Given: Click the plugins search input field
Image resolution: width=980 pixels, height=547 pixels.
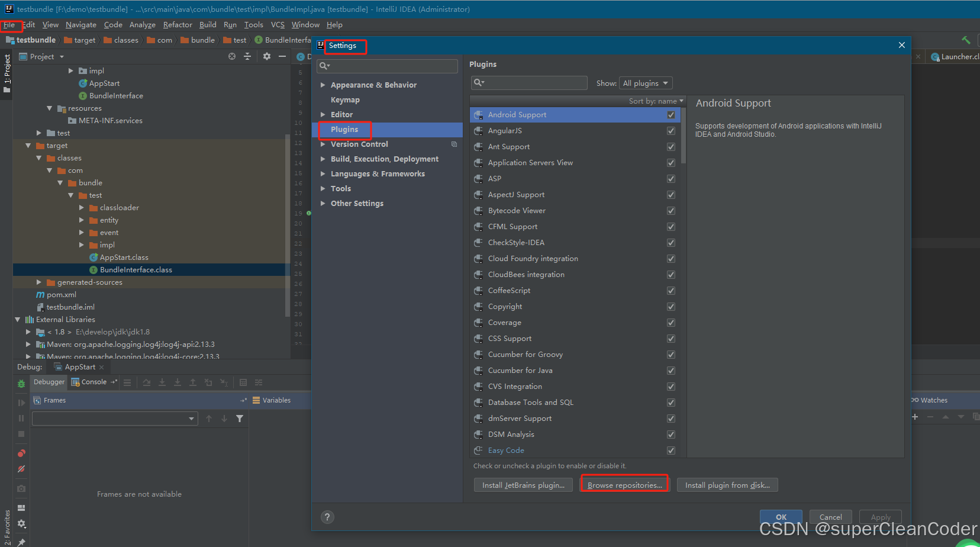Looking at the screenshot, I should pos(529,83).
